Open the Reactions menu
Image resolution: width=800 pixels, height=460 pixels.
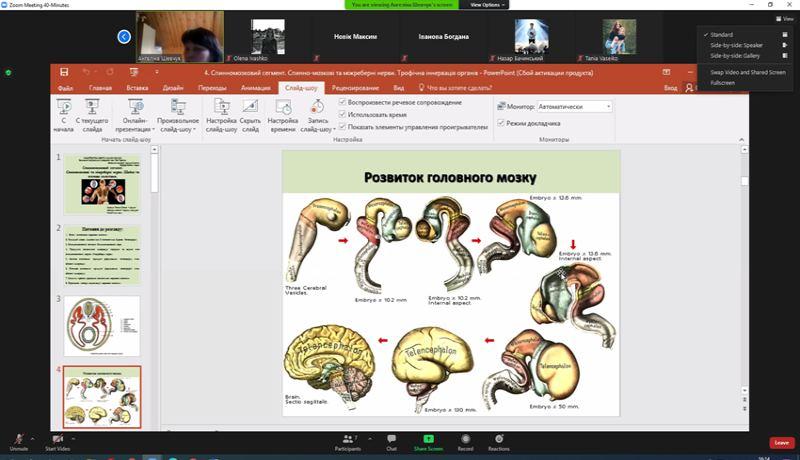click(498, 439)
